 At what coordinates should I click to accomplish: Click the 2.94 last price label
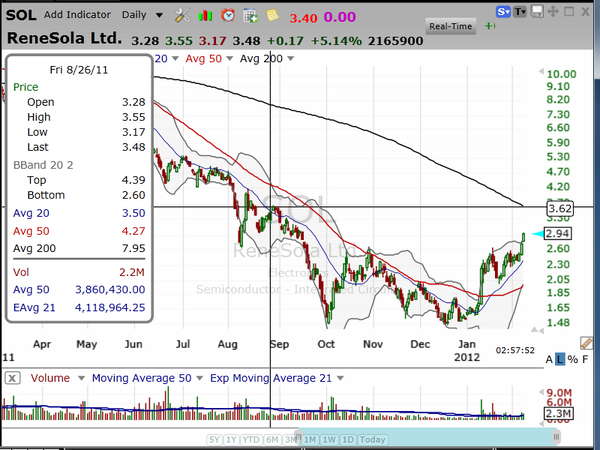[x=558, y=234]
